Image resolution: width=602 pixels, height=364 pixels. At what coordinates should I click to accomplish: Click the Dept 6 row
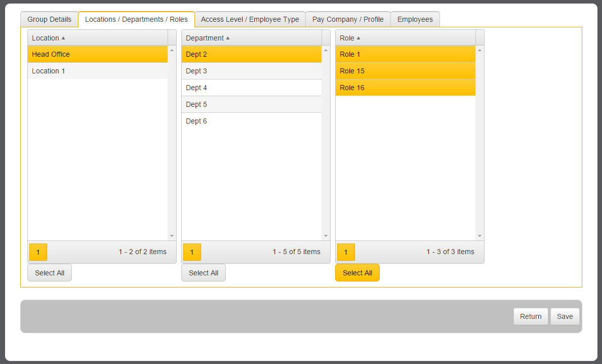coord(252,121)
